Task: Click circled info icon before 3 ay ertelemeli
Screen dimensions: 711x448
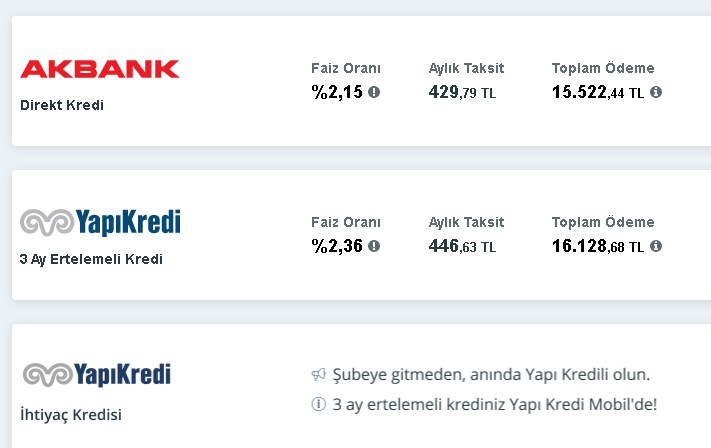Action: coord(318,404)
